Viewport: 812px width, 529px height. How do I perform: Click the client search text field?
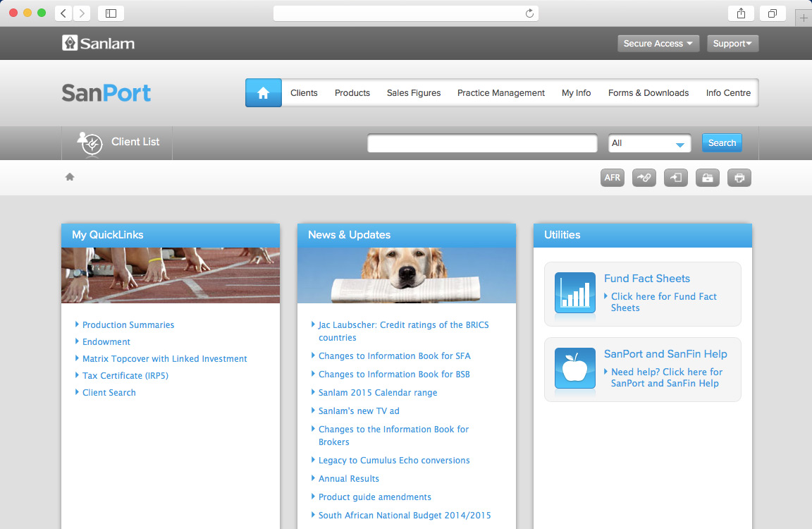482,143
